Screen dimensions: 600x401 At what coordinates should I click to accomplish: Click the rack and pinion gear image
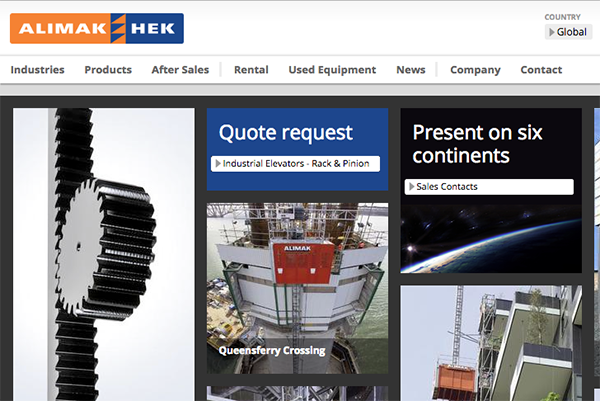coord(104,254)
